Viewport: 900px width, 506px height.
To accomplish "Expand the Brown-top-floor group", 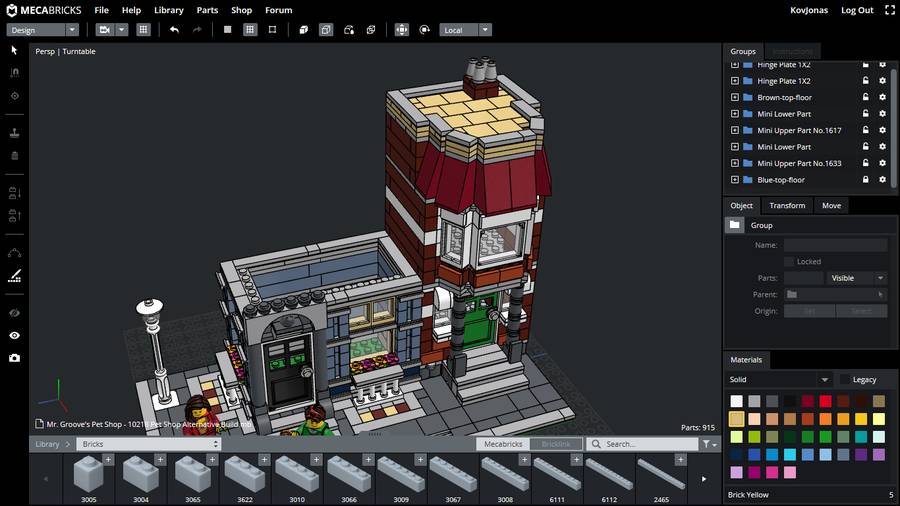I will tap(735, 98).
